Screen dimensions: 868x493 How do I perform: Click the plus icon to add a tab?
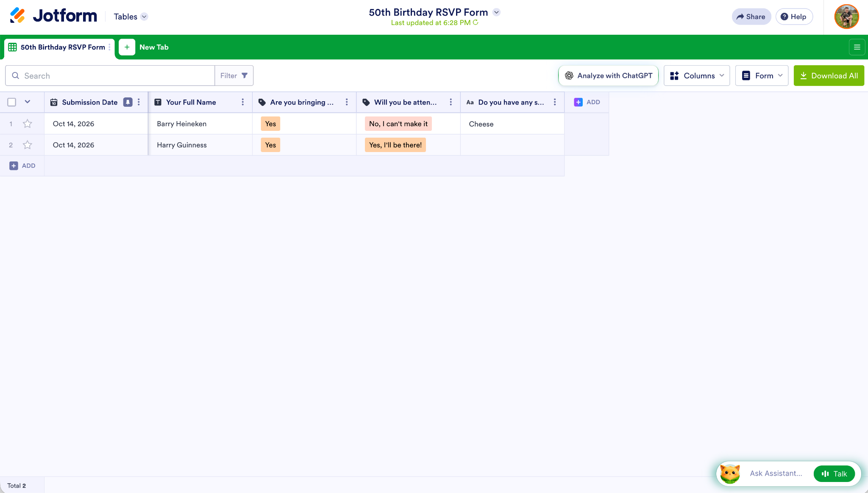pos(127,47)
